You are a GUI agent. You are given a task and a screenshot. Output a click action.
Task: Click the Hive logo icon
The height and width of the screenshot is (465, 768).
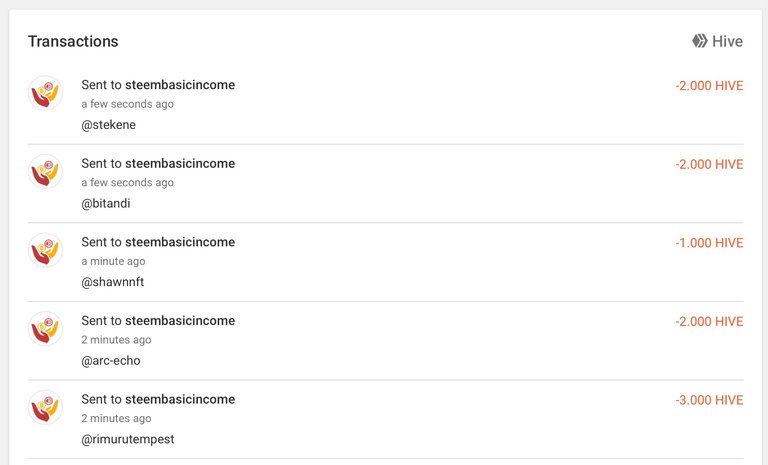pyautogui.click(x=699, y=41)
